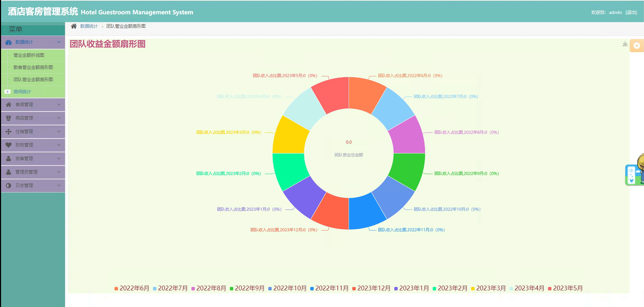Click the input method floating widget

pyautogui.click(x=632, y=175)
